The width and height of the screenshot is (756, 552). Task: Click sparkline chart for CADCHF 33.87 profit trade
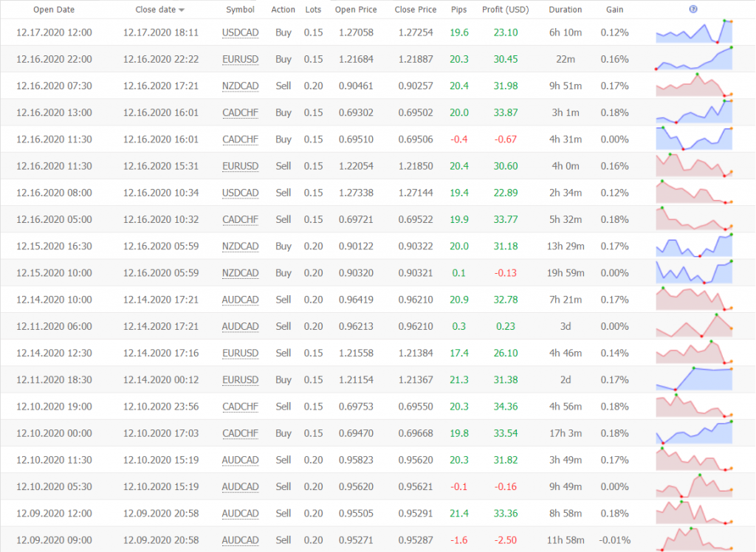click(694, 112)
